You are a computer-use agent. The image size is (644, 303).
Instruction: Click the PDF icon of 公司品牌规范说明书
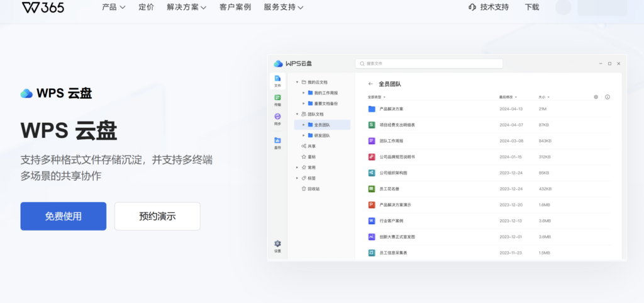pyautogui.click(x=372, y=157)
